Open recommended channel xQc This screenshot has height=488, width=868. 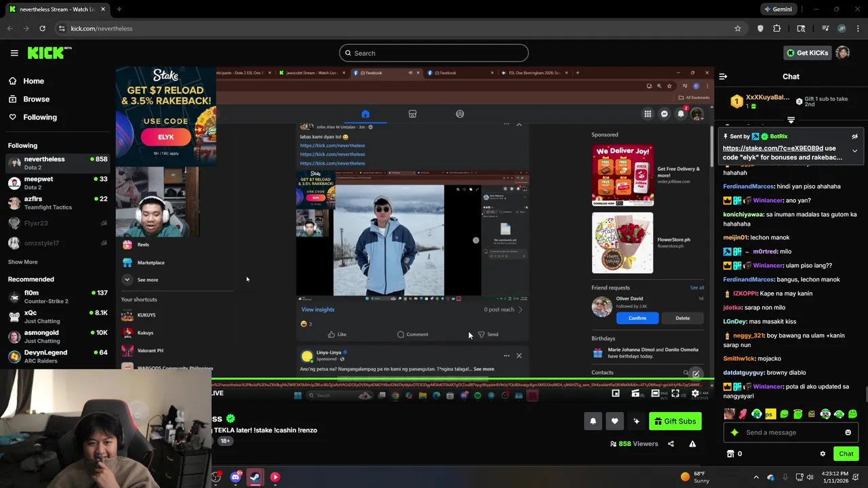58,317
